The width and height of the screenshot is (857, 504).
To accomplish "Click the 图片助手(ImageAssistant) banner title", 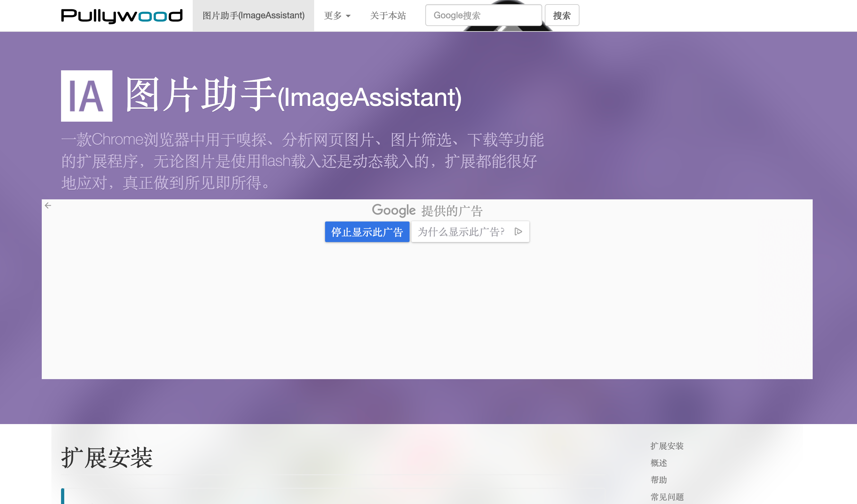I will [x=293, y=95].
